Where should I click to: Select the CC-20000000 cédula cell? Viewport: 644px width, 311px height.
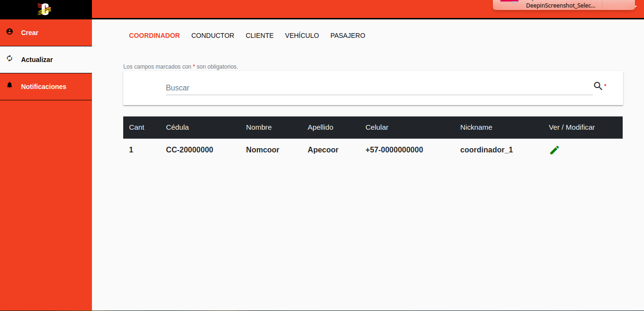click(190, 150)
